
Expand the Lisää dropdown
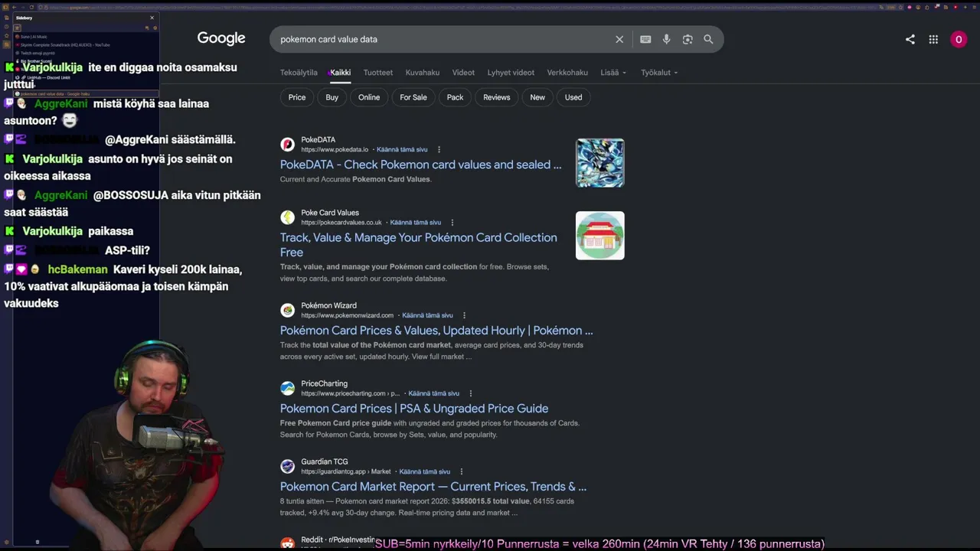(x=613, y=73)
